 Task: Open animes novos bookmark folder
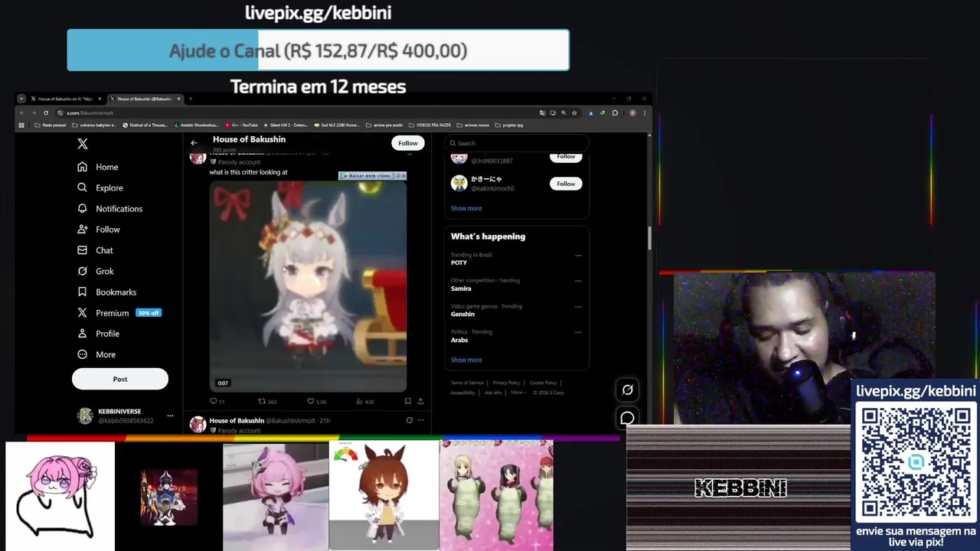point(472,125)
